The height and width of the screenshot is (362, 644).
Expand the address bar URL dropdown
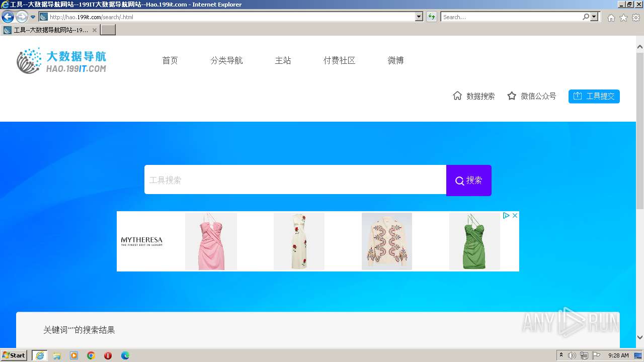[419, 17]
